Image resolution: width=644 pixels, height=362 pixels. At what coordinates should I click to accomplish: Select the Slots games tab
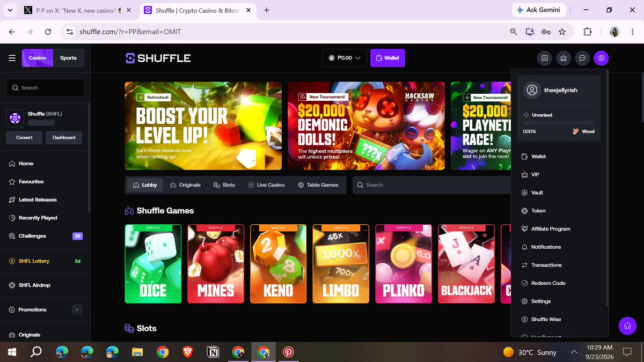(x=224, y=185)
